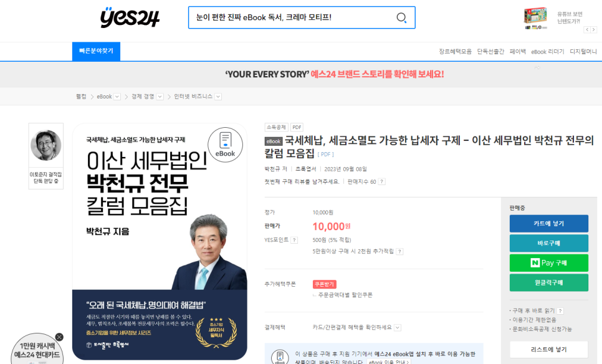602x364 pixels.
Task: Click the 소득공제 tag
Action: [276, 127]
